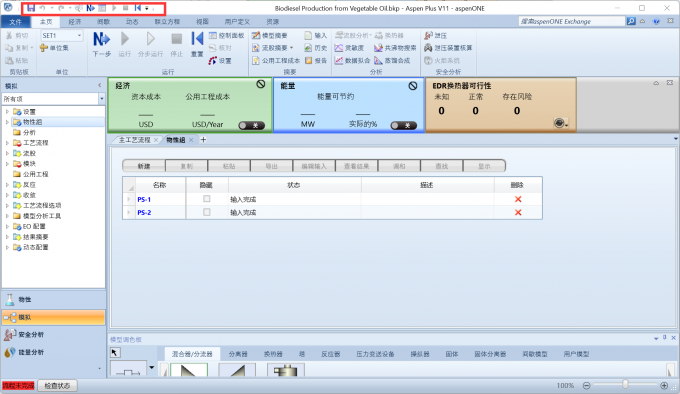The image size is (680, 394).
Task: Open run 设置 (Settings) in the ribbon's 运行 group
Action: (220, 61)
